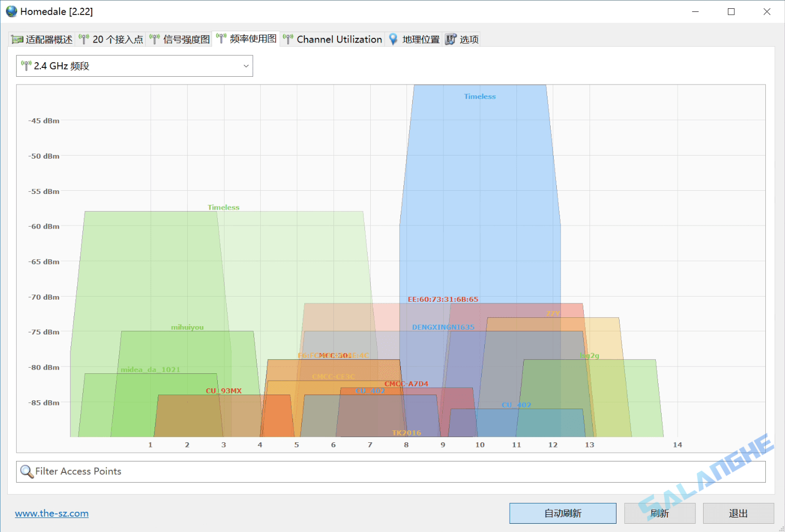The width and height of the screenshot is (785, 532).
Task: Select the 地理位置 tab
Action: [x=420, y=39]
